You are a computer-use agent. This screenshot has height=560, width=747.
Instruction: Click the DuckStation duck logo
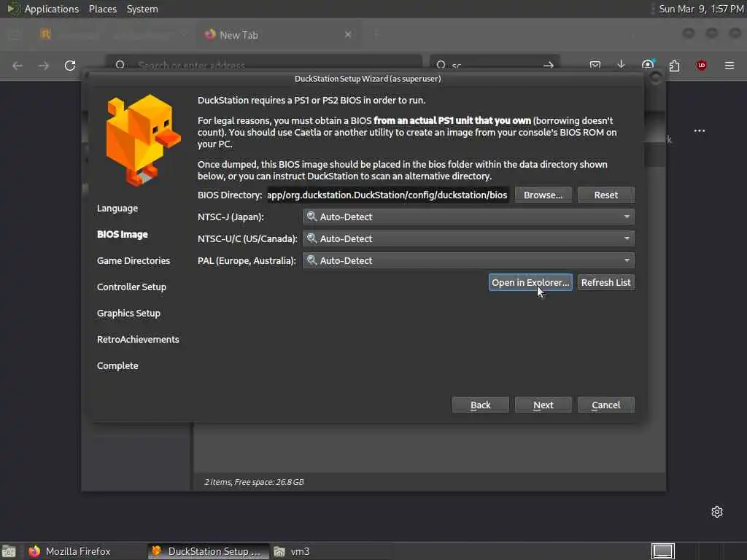[143, 139]
